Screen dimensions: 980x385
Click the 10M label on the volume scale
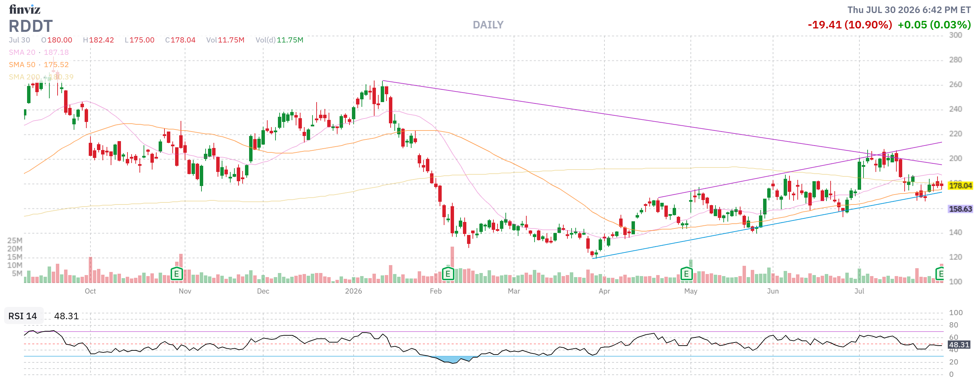click(x=15, y=265)
